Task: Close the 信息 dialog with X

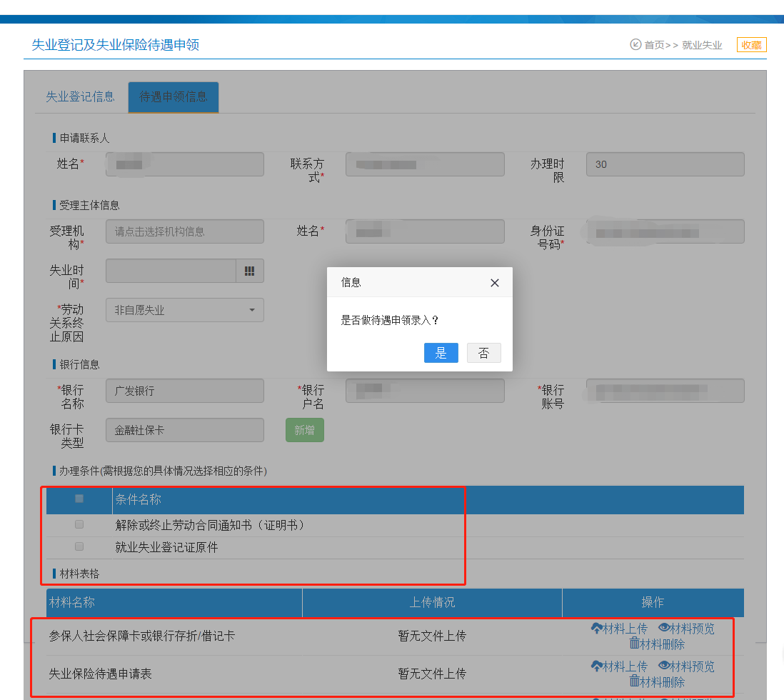Action: [495, 283]
